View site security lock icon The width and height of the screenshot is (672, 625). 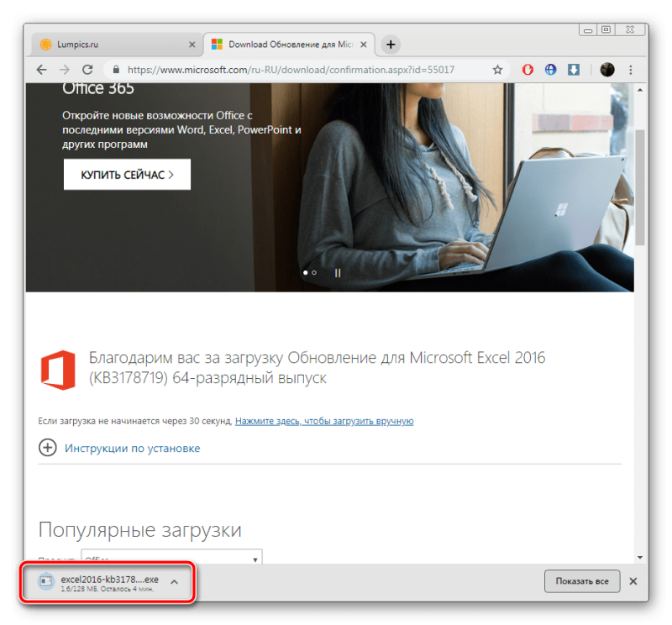pyautogui.click(x=116, y=70)
